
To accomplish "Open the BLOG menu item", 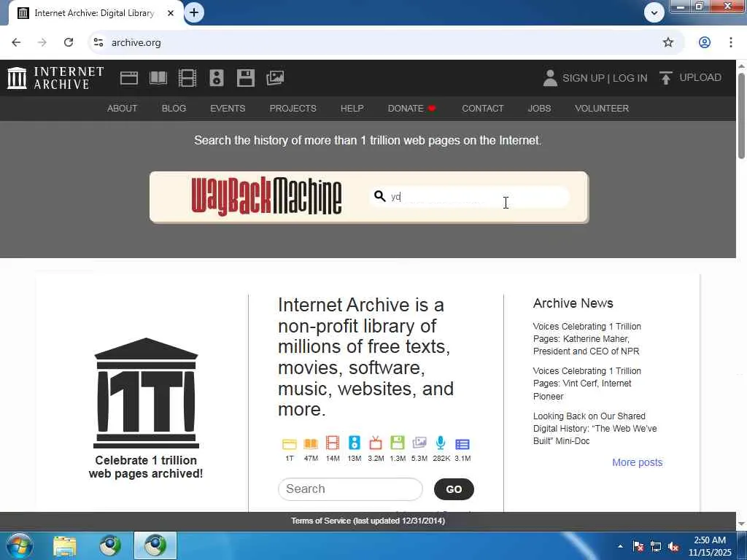I will pyautogui.click(x=174, y=108).
